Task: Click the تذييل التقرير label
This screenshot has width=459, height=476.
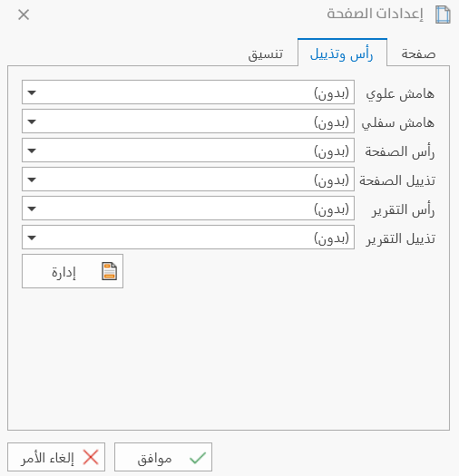Action: 401,239
